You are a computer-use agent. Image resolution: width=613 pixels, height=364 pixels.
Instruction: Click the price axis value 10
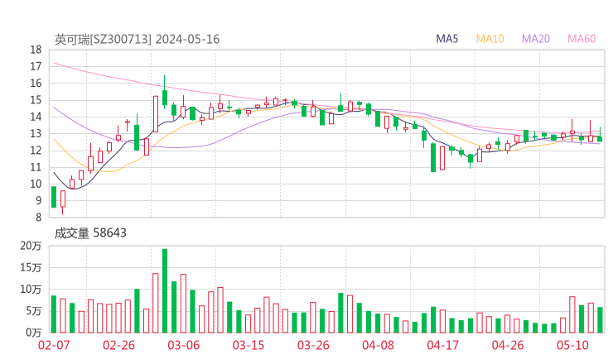36,184
